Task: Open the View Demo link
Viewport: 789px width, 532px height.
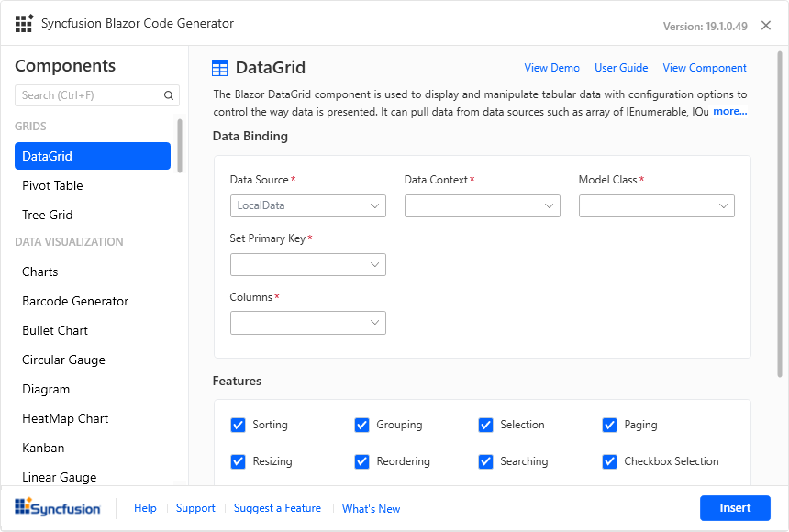Action: [x=551, y=68]
